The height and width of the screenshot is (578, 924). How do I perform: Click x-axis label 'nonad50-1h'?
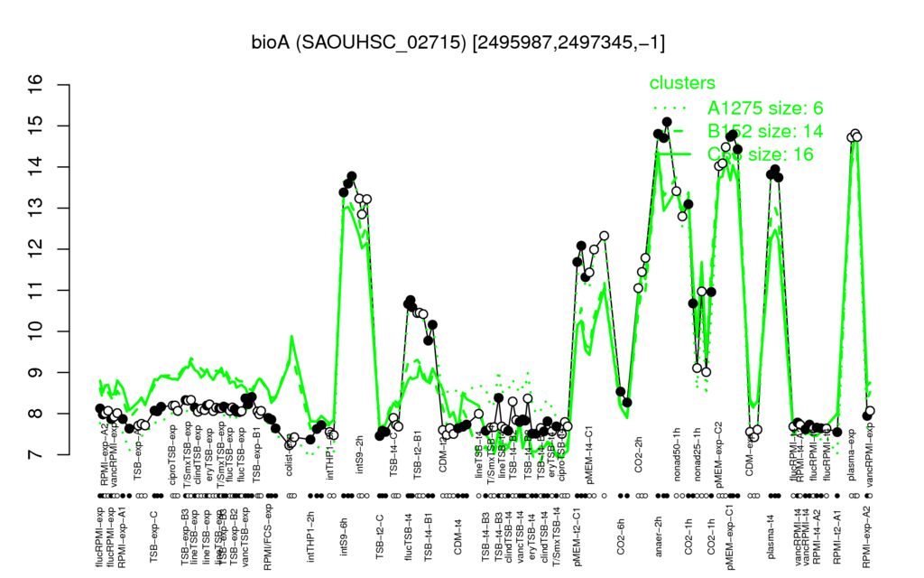pyautogui.click(x=677, y=455)
